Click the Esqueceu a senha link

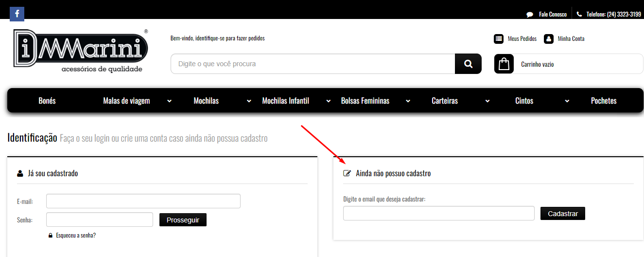click(76, 236)
